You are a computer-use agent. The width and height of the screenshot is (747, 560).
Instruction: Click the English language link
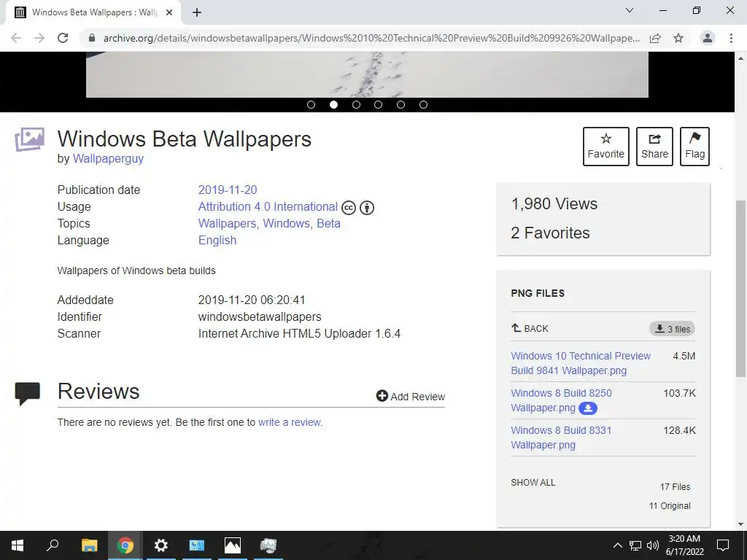(217, 240)
